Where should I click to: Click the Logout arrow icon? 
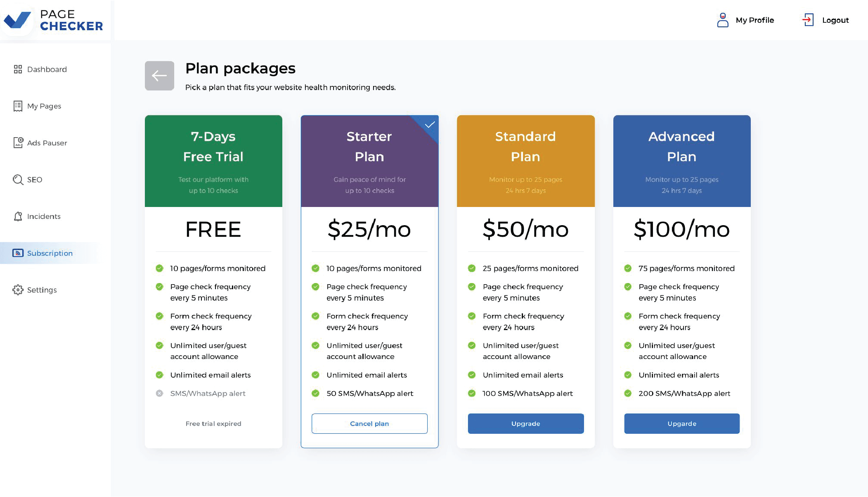808,20
